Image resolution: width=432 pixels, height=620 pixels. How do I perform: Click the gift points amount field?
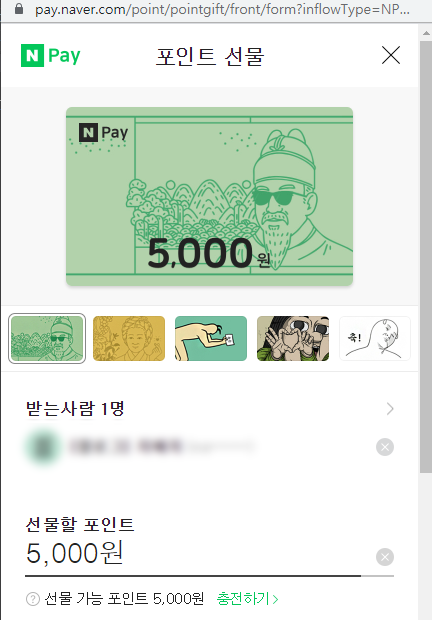pyautogui.click(x=194, y=554)
